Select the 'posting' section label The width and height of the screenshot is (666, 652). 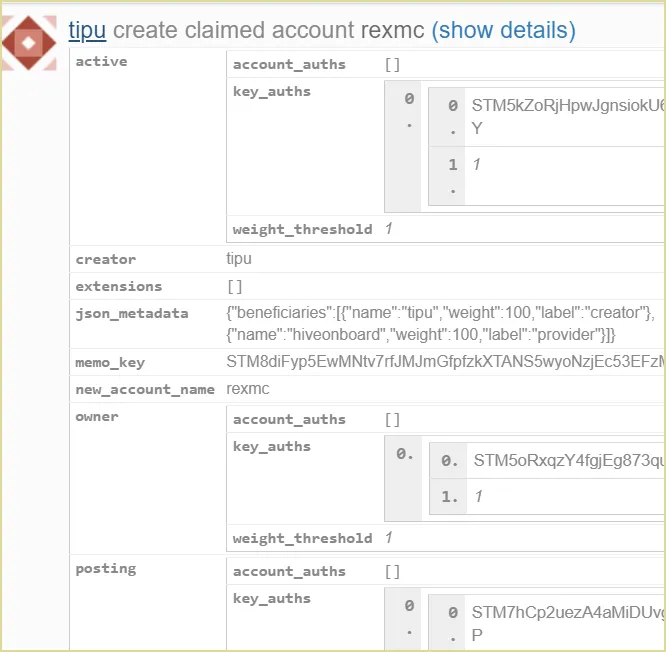coord(106,569)
